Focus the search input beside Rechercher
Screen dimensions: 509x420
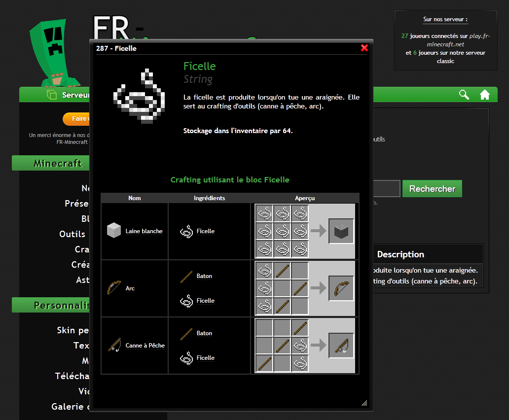(x=386, y=188)
